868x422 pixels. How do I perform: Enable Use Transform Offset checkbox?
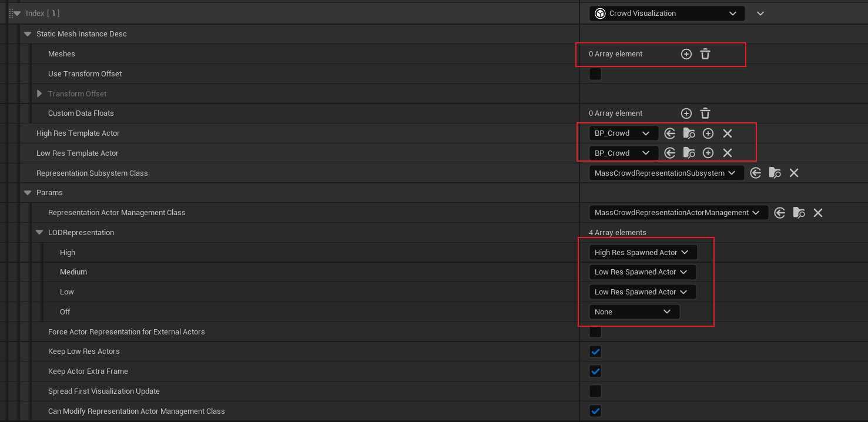point(595,74)
